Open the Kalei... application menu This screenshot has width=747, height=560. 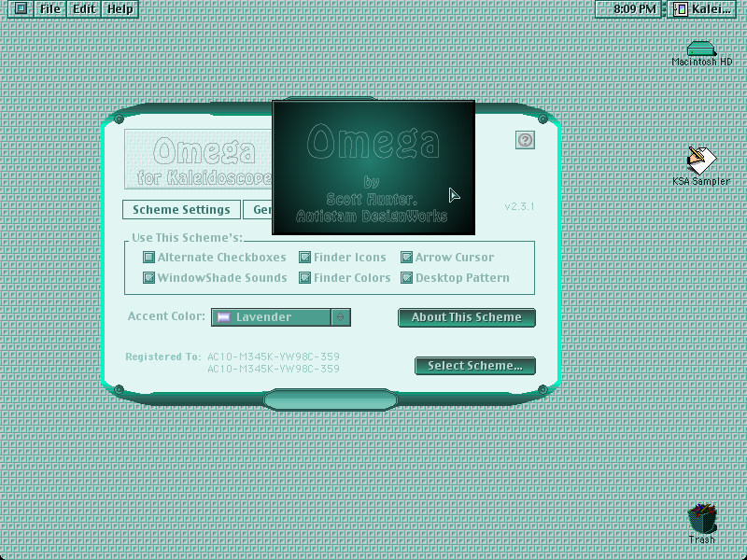tap(702, 8)
